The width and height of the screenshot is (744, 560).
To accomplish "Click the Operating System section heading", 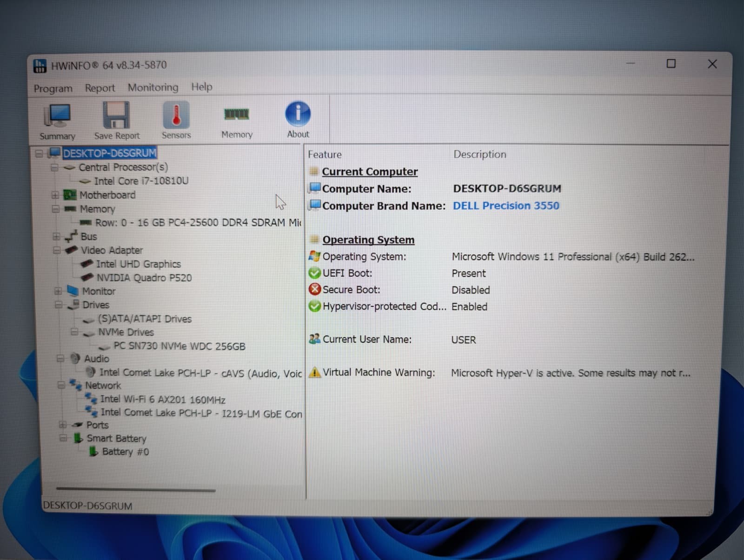I will pos(368,240).
